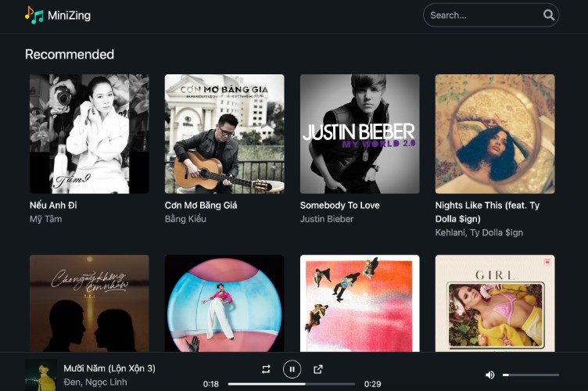Image resolution: width=588 pixels, height=391 pixels.
Task: Click the Kehlani, Ty Dolla $ign artist link
Action: [479, 232]
